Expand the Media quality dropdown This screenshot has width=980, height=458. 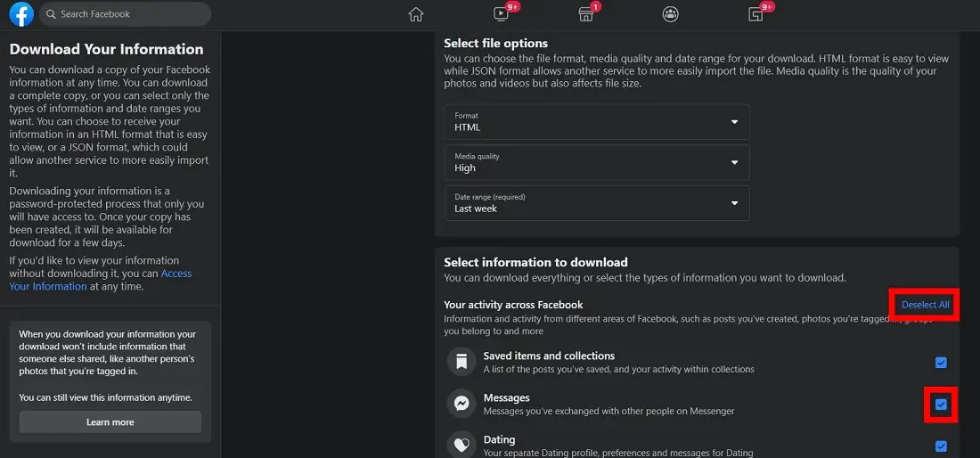tap(596, 163)
